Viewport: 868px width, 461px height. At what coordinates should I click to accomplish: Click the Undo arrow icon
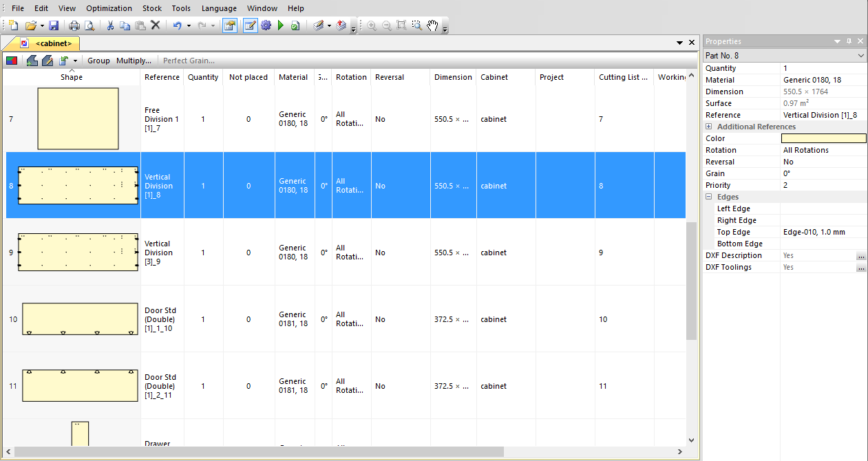[x=177, y=26]
